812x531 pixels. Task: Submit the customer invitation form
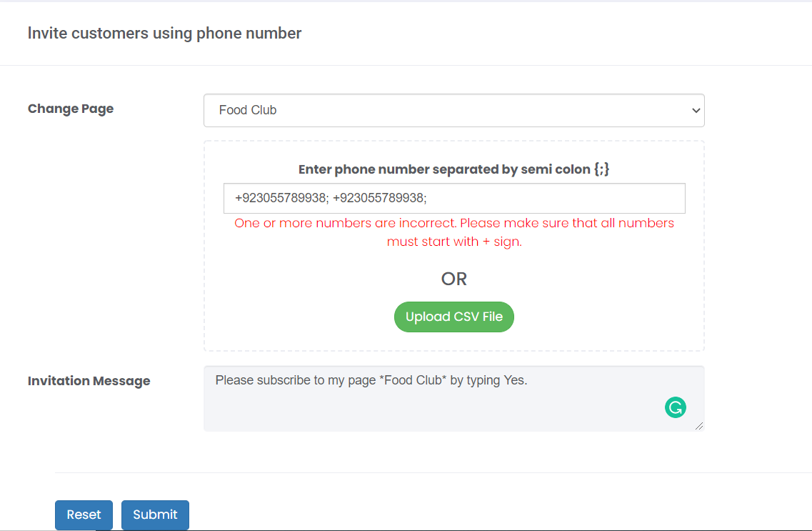pos(154,515)
